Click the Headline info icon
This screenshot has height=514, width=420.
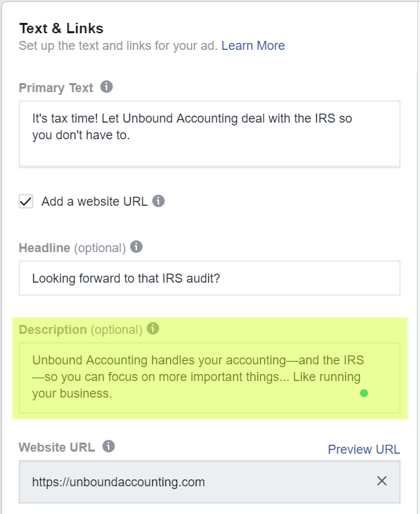[x=136, y=247]
